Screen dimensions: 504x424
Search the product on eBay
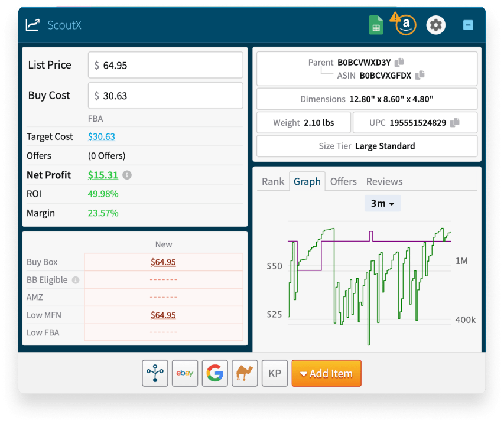pyautogui.click(x=184, y=373)
